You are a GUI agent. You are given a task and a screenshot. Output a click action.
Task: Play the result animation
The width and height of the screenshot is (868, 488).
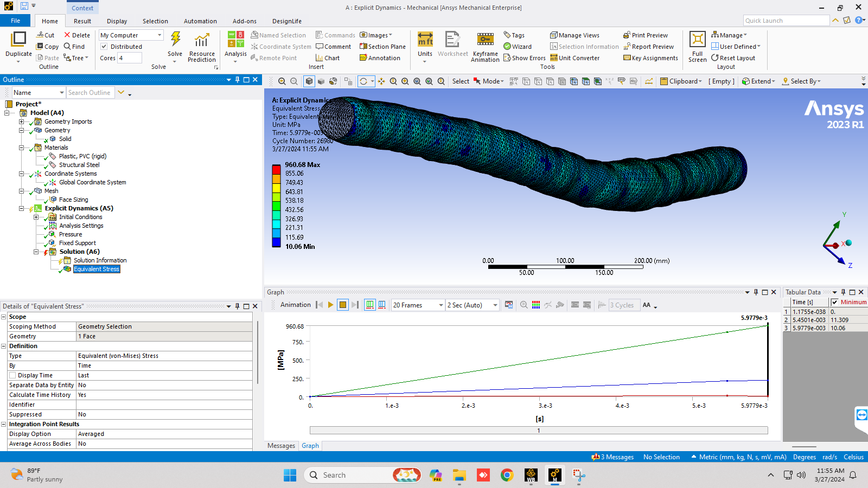tap(330, 305)
